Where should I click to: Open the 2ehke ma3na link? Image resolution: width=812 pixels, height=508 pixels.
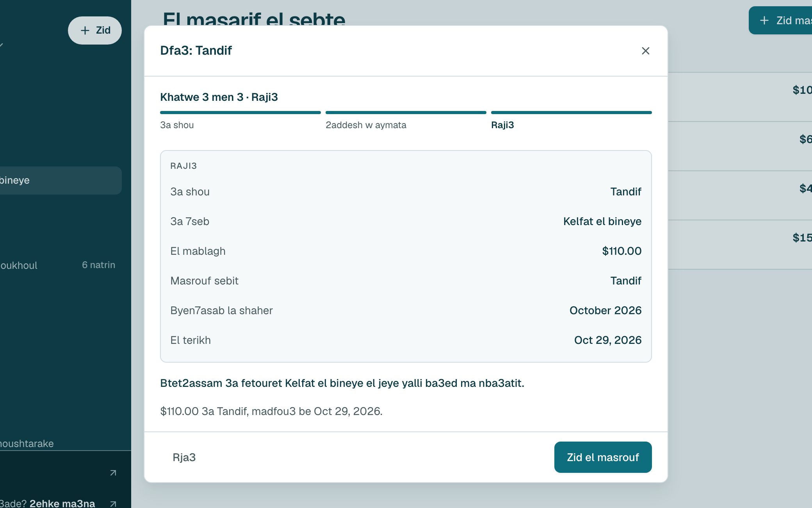pyautogui.click(x=62, y=503)
